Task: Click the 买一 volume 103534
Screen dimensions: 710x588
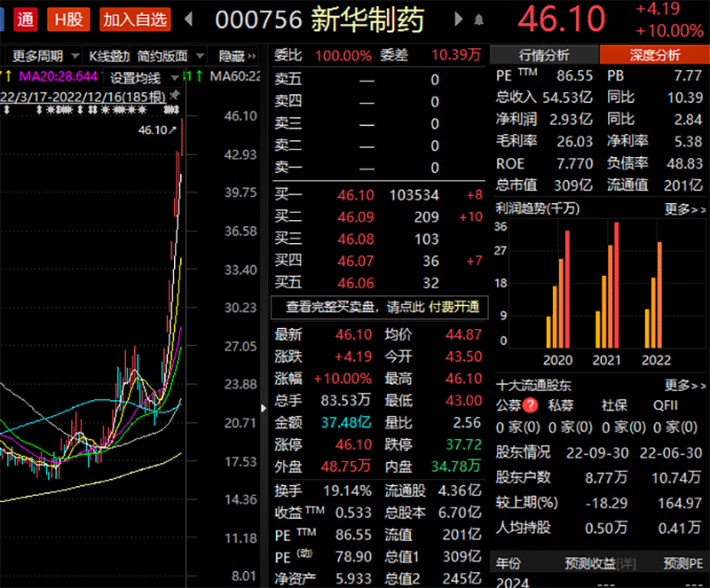Action: 414,195
